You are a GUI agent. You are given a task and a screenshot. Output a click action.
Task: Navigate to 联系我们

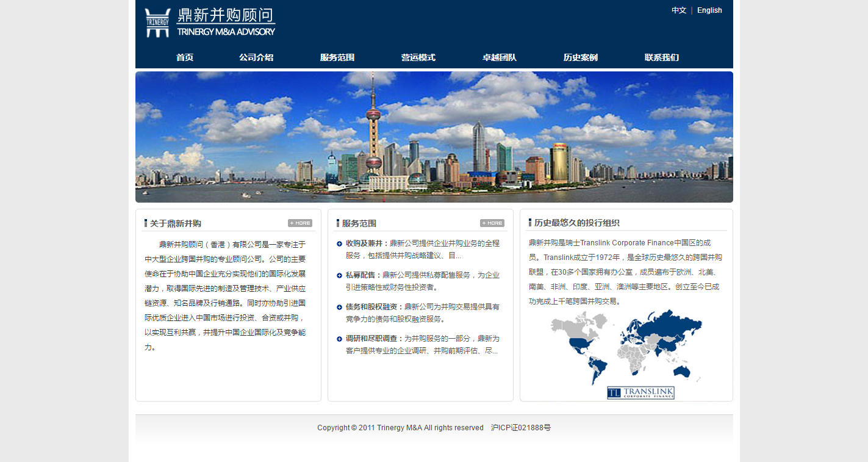662,57
